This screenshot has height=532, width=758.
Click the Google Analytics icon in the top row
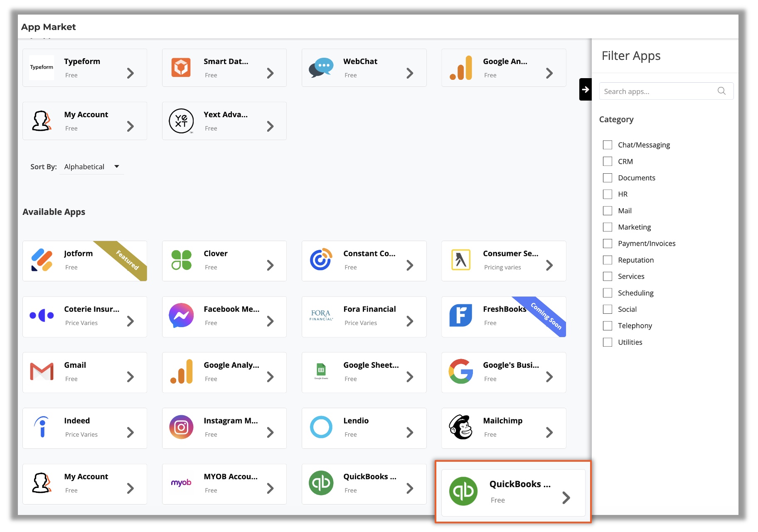tap(461, 67)
